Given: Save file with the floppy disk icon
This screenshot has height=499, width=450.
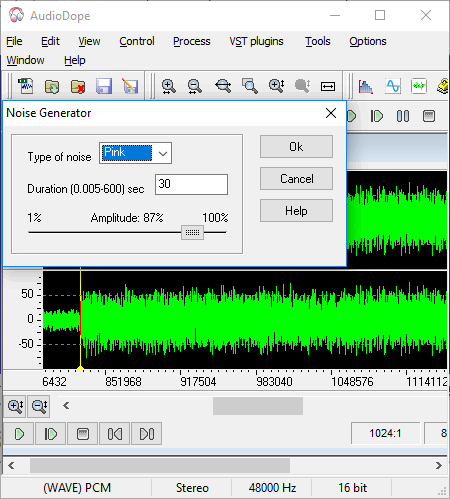Looking at the screenshot, I should click(104, 86).
